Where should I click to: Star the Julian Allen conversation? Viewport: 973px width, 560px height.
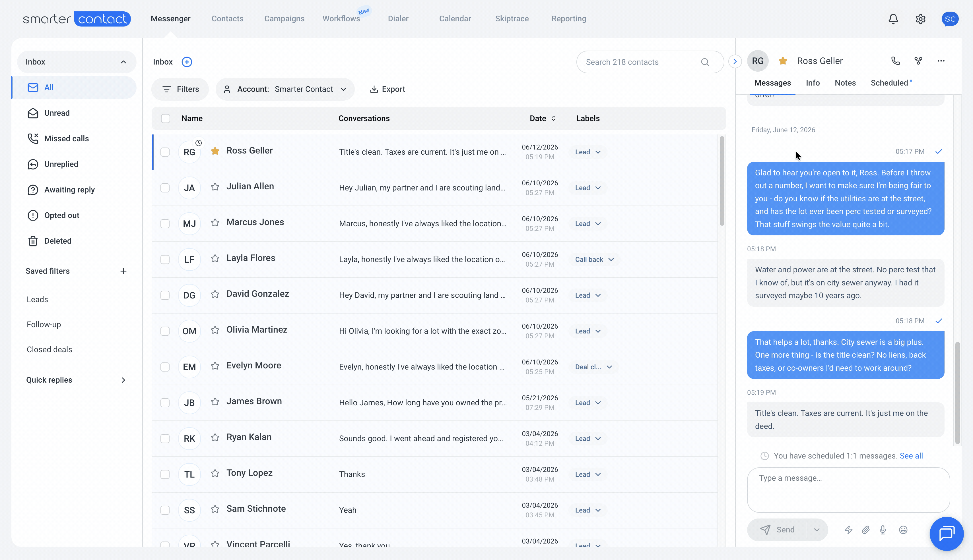215,187
